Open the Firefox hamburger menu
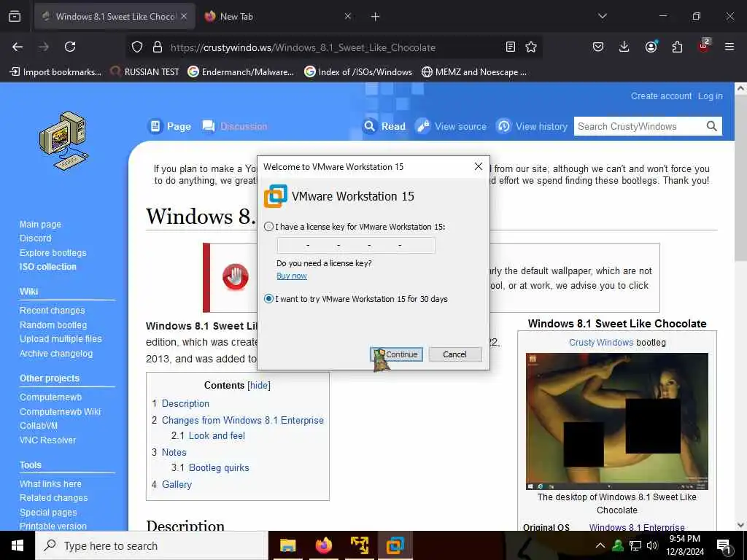 click(729, 47)
